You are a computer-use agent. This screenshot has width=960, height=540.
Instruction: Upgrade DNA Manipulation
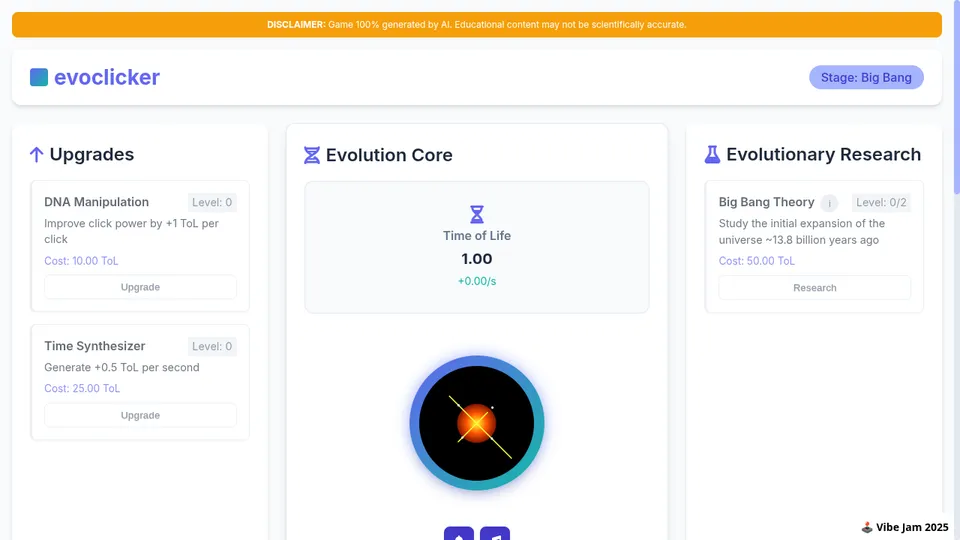coord(140,287)
